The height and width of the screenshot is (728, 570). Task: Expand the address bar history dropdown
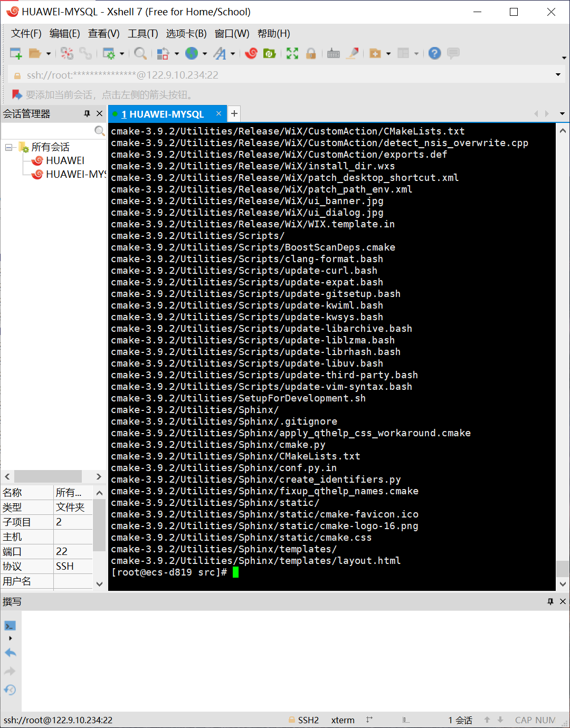click(x=558, y=75)
